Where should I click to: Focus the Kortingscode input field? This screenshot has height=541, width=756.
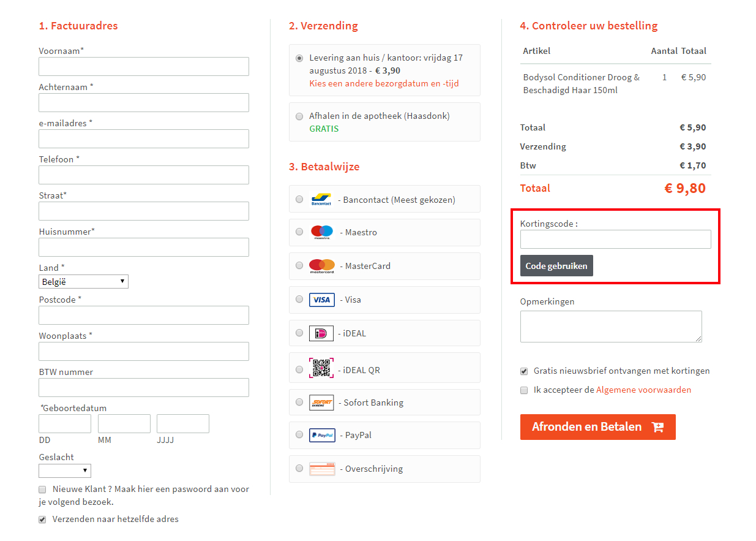615,239
